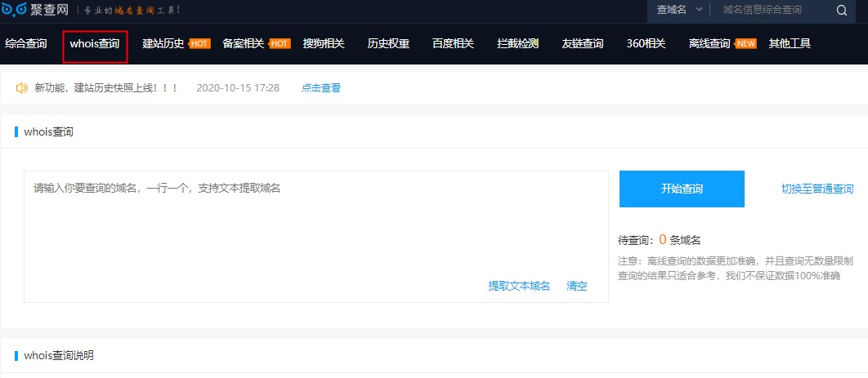Open the 综合查询 tab
Screen dimensions: 868x378
pyautogui.click(x=26, y=43)
